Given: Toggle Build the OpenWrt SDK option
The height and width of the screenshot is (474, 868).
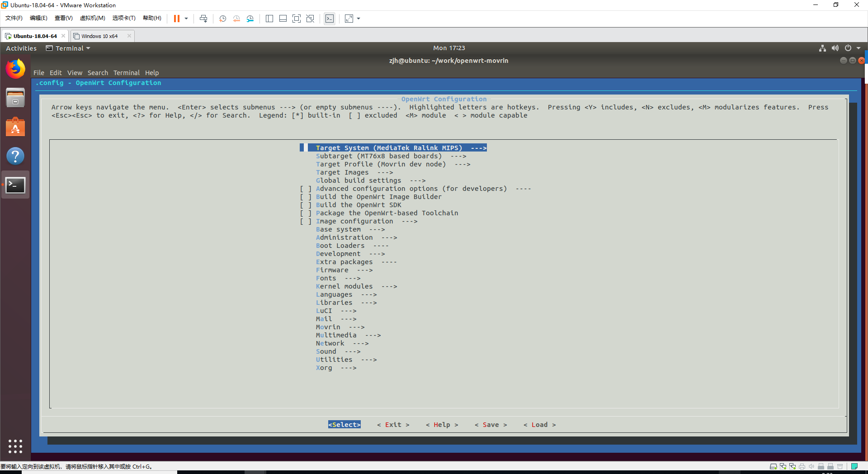Looking at the screenshot, I should [359, 205].
